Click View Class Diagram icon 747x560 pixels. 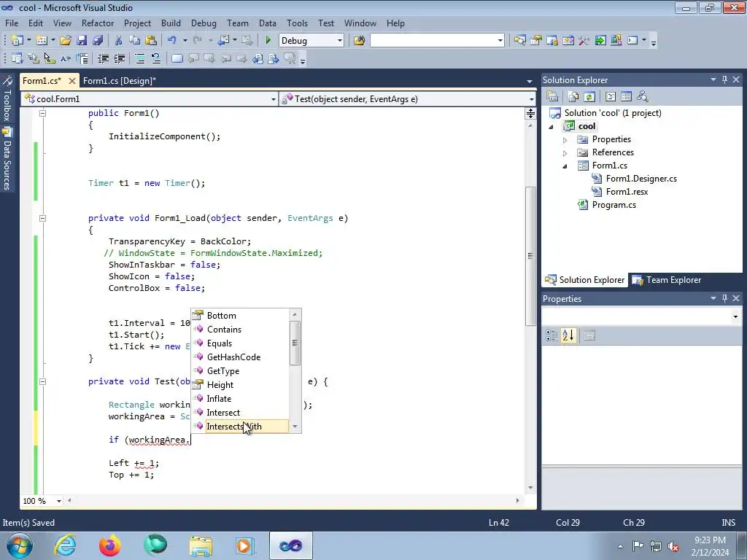[643, 97]
